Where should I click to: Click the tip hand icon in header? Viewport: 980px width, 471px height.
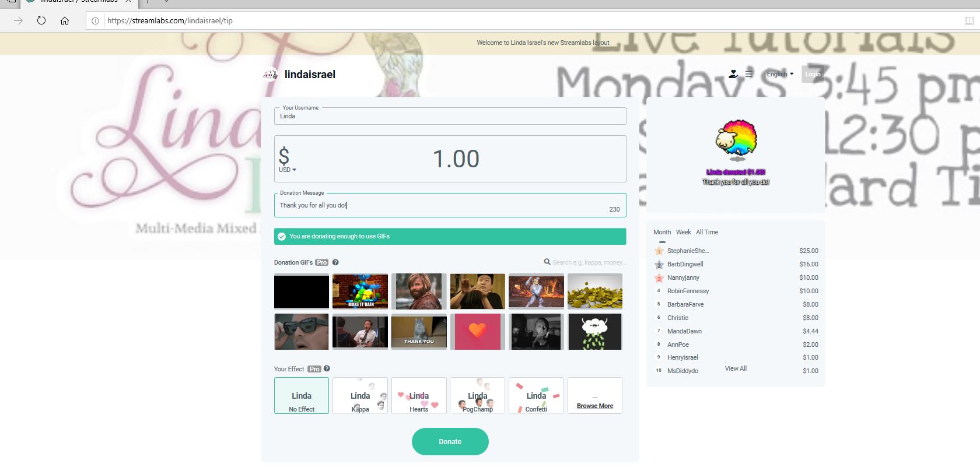tap(733, 74)
